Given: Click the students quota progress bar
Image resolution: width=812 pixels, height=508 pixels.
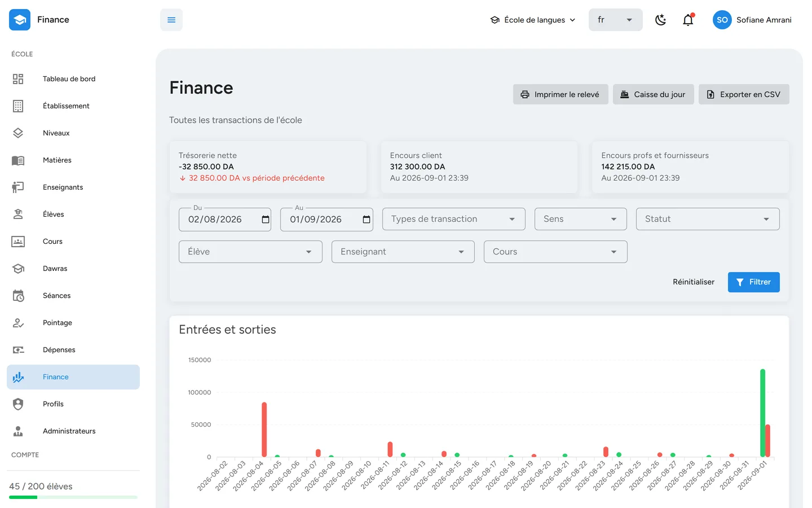Looking at the screenshot, I should point(73,497).
